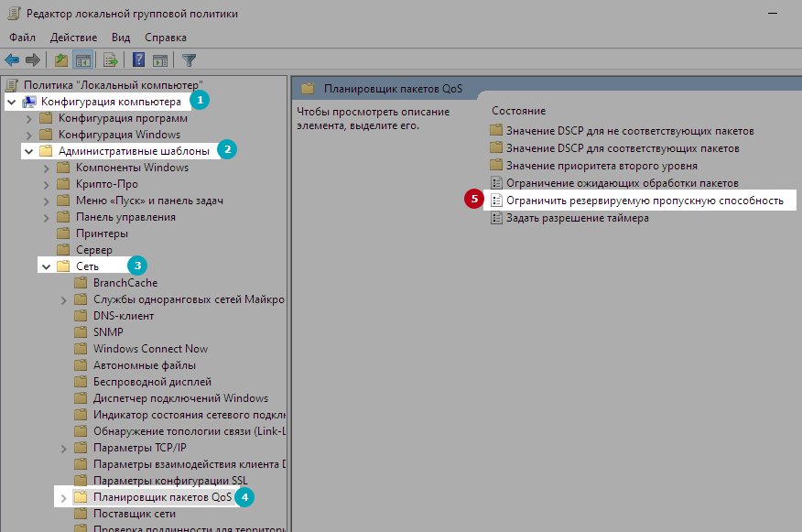This screenshot has height=532, width=802.
Task: Click the scroll icon of Политика Локальный компьютер
Action: click(x=12, y=85)
